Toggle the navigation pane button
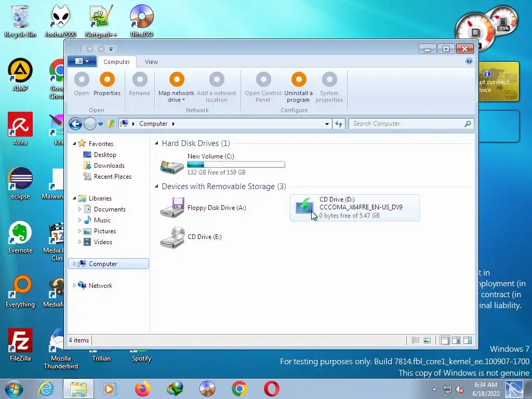 click(x=445, y=340)
